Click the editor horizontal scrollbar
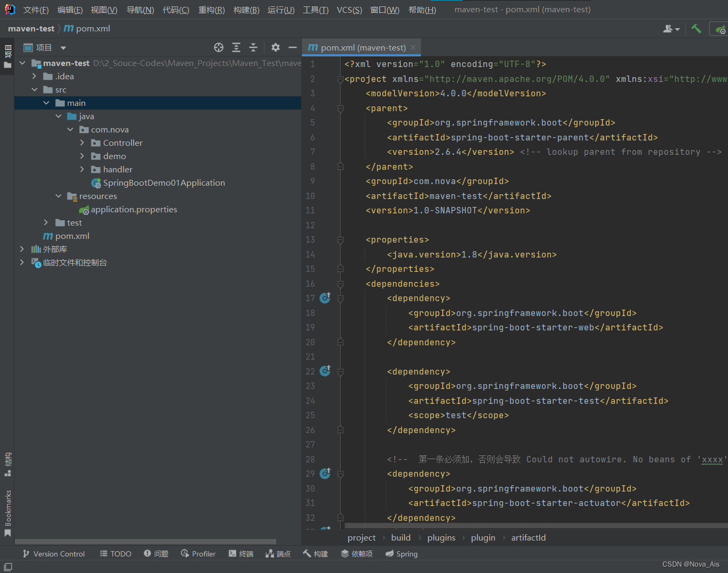Image resolution: width=728 pixels, height=573 pixels. point(536,526)
